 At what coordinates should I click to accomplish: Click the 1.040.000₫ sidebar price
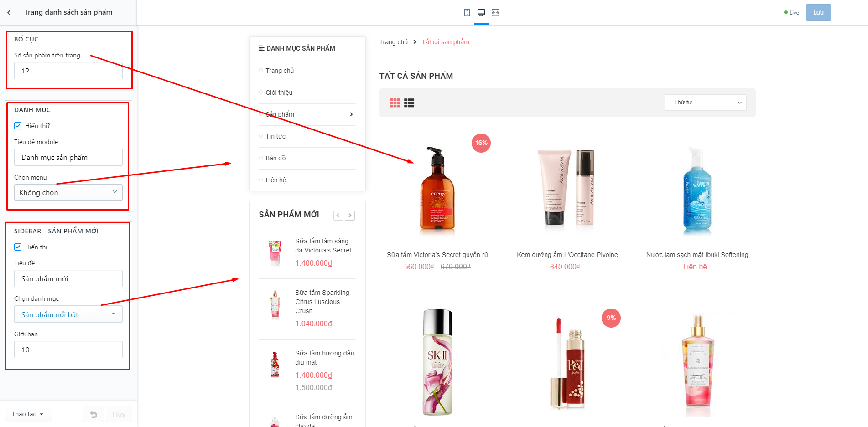click(x=314, y=324)
